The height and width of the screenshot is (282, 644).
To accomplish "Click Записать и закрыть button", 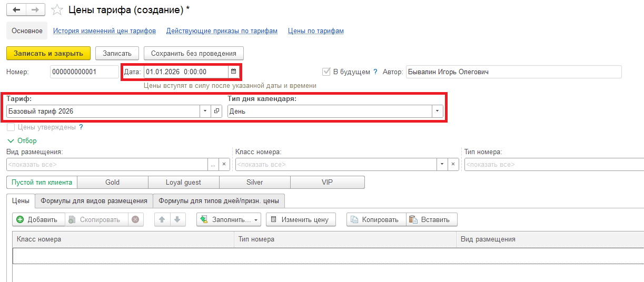I will pyautogui.click(x=48, y=53).
